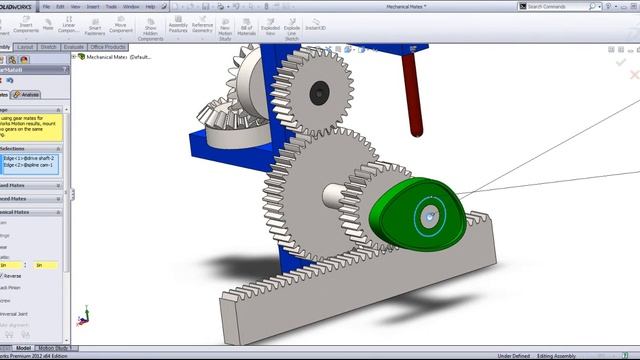
Task: Open search options dropdown arrow
Action: click(x=600, y=7)
